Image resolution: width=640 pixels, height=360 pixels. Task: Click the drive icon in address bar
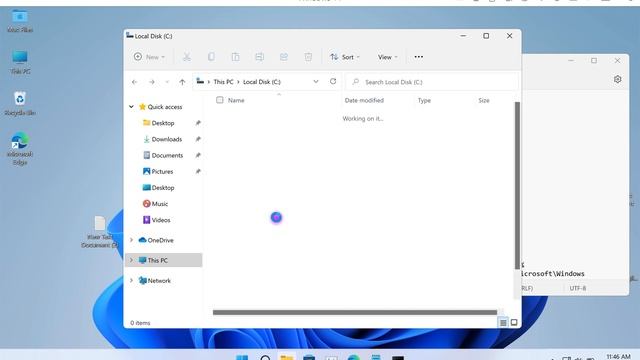200,82
